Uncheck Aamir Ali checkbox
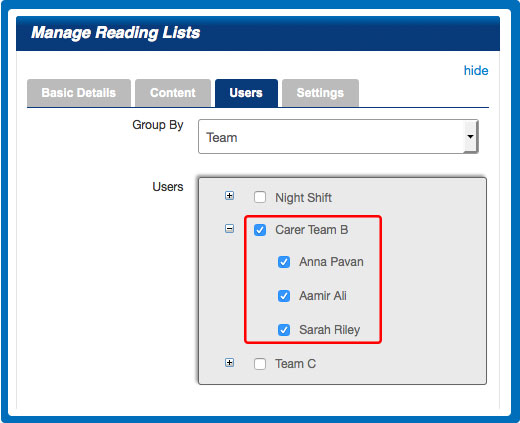Viewport: 520px width, 423px height. tap(284, 296)
